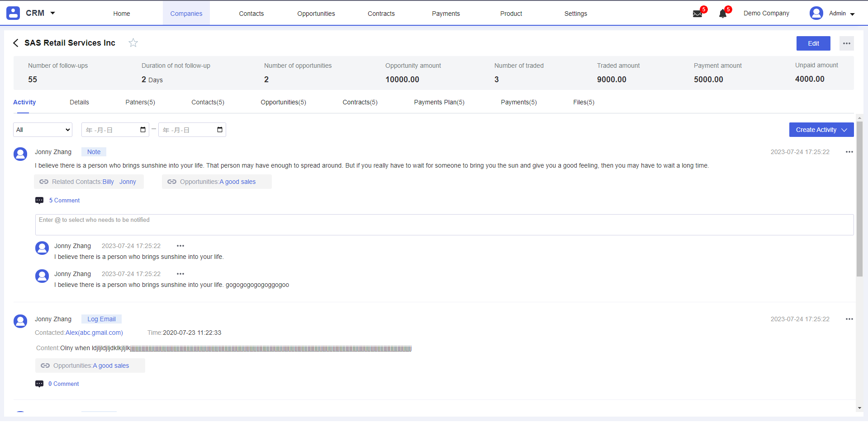
Task: Open the Home menu
Action: click(122, 14)
